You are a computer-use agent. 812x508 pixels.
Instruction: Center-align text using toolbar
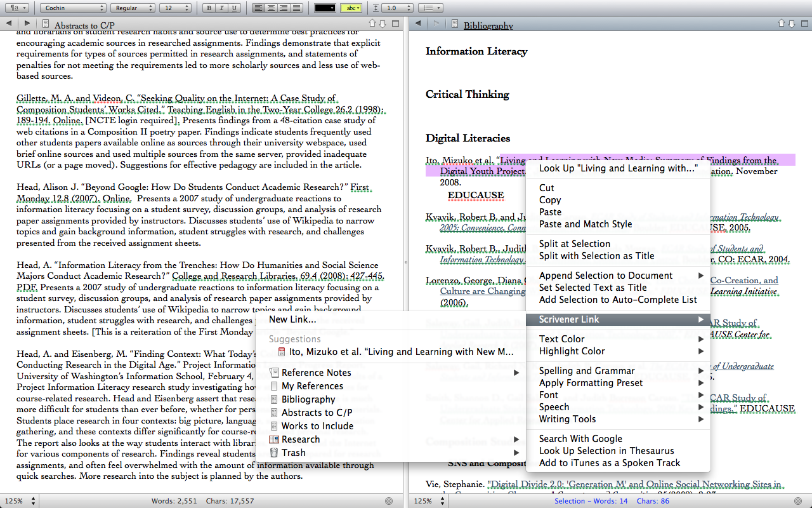[271, 8]
